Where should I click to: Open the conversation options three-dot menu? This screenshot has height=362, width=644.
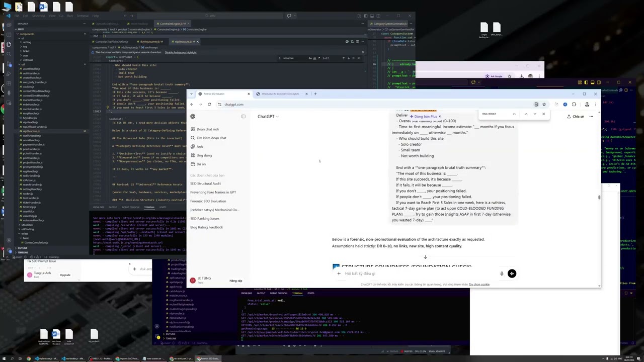coord(591,117)
